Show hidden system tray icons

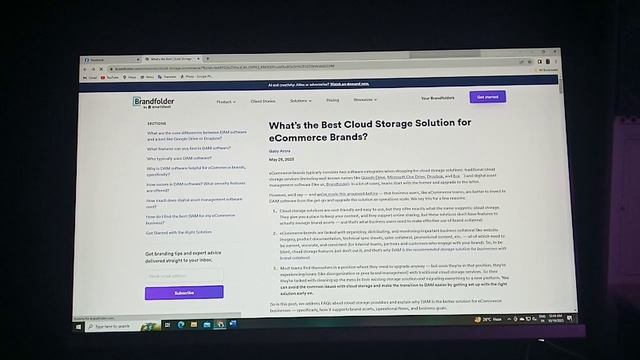click(509, 319)
